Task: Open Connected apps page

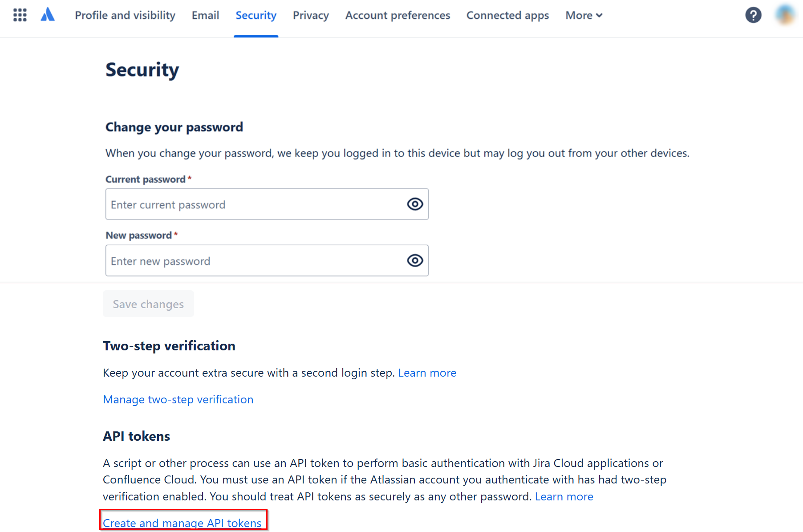Action: click(x=507, y=15)
